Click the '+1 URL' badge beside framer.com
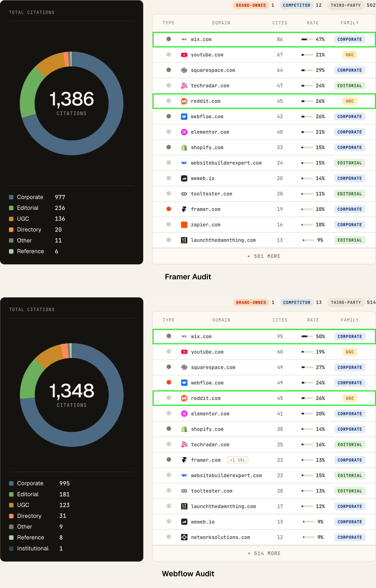The width and height of the screenshot is (376, 588). click(238, 460)
